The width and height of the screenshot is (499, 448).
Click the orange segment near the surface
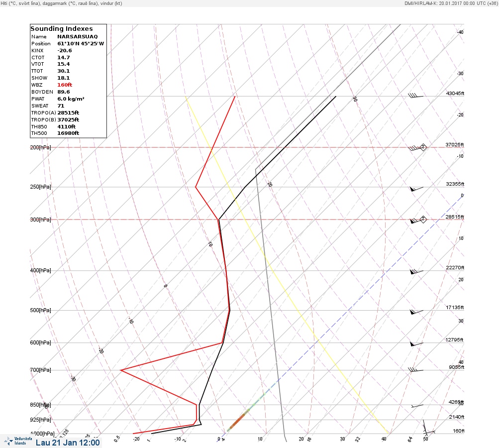click(x=238, y=421)
